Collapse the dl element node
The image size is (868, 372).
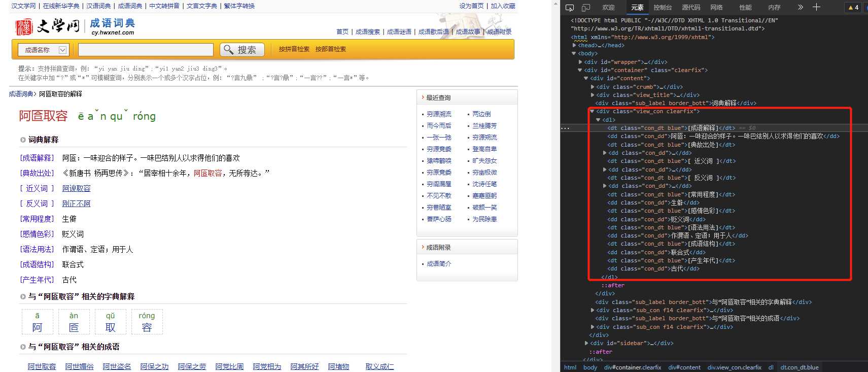click(598, 120)
